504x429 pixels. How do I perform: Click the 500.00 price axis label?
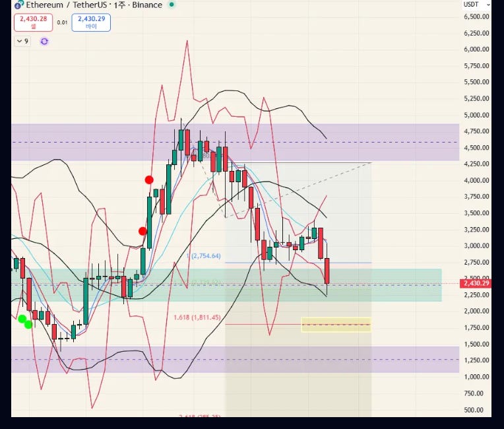coord(474,410)
